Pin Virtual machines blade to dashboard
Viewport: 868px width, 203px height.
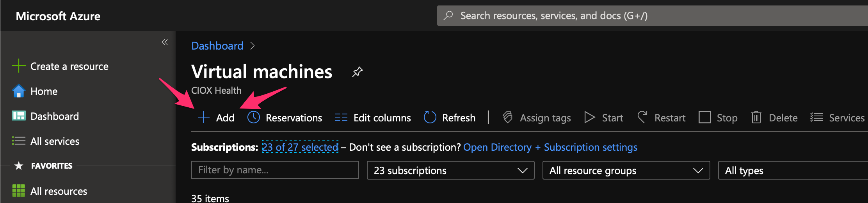[357, 72]
